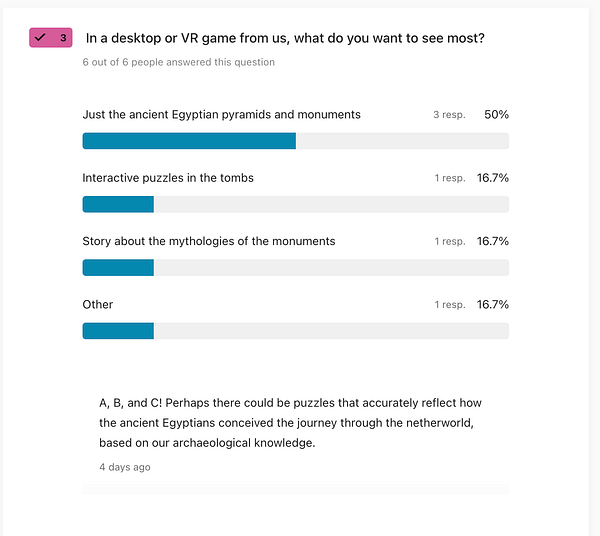Click '1 resp.' next to Interactive puzzles
This screenshot has width=600, height=536.
[449, 178]
